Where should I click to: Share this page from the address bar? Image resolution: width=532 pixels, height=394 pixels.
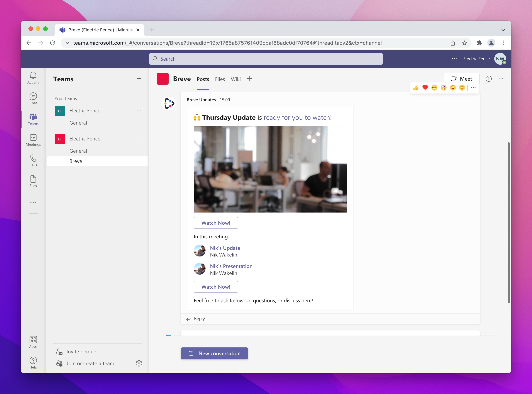pyautogui.click(x=453, y=43)
